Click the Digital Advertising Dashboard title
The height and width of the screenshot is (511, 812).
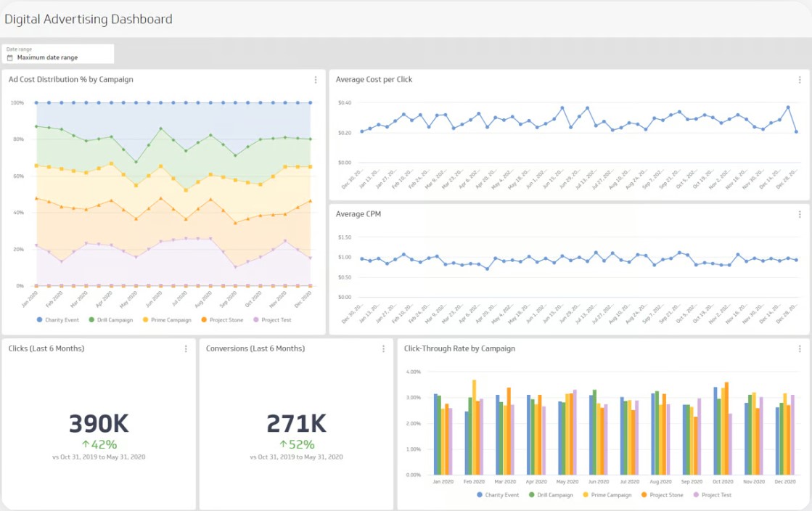[x=89, y=19]
